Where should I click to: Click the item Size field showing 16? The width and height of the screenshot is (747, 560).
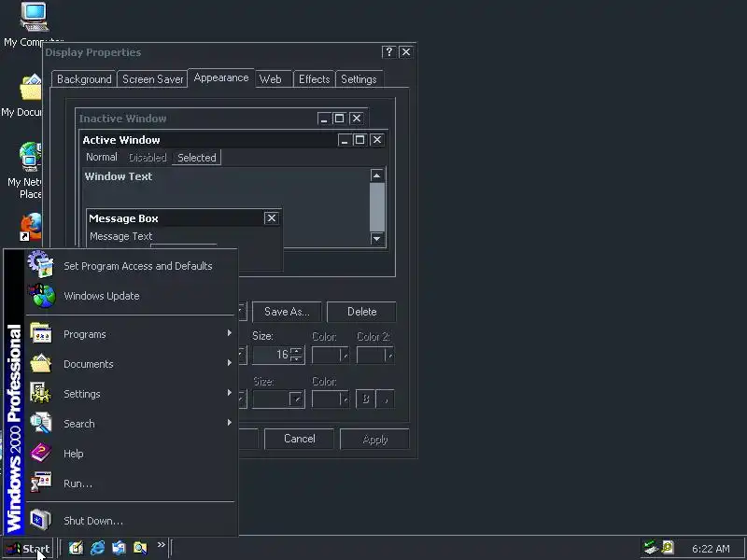pos(271,355)
